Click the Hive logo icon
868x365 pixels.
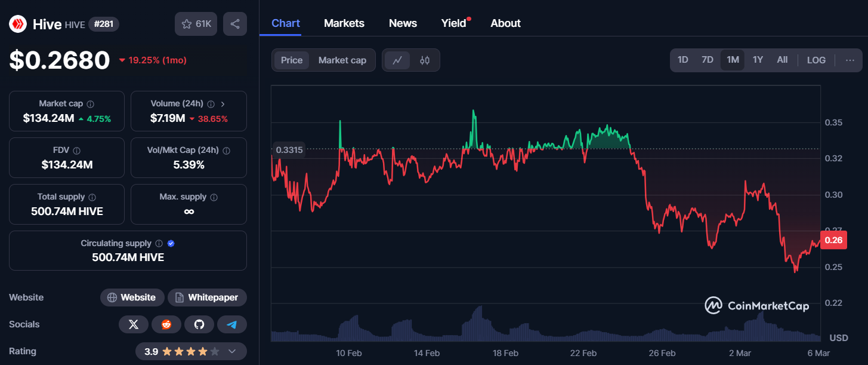[17, 24]
